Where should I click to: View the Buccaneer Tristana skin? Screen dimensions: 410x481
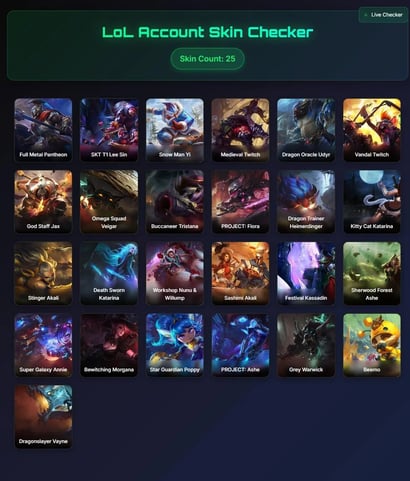[x=175, y=201]
